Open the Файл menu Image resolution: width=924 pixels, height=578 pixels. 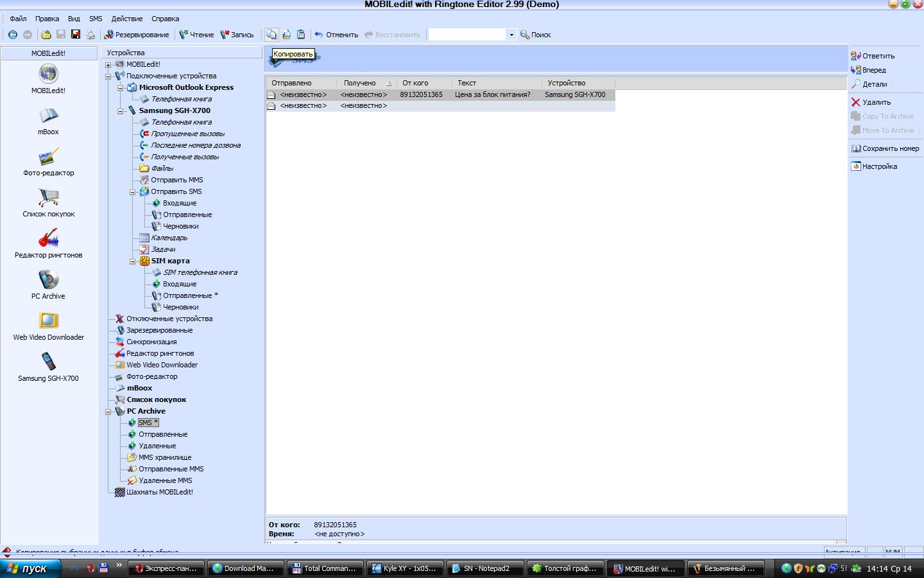(x=18, y=19)
